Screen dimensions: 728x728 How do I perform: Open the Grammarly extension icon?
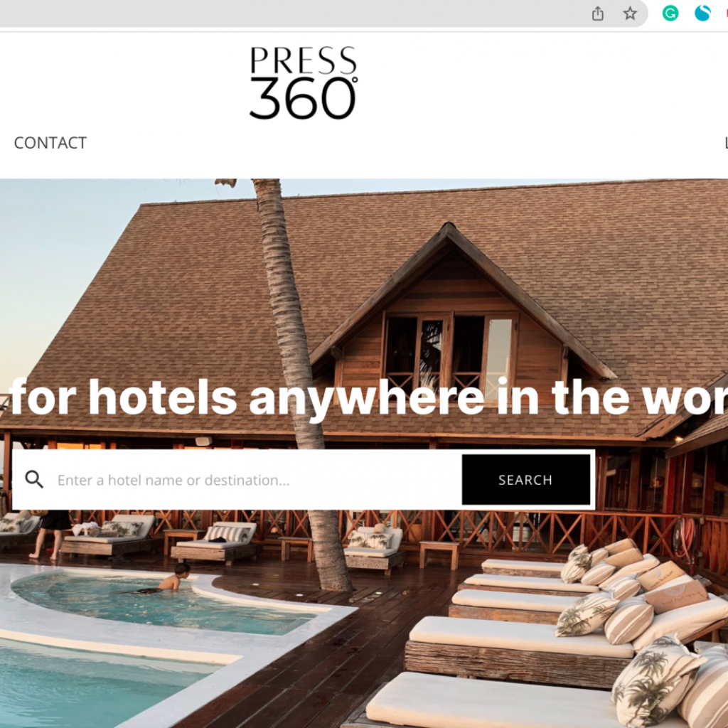point(670,13)
